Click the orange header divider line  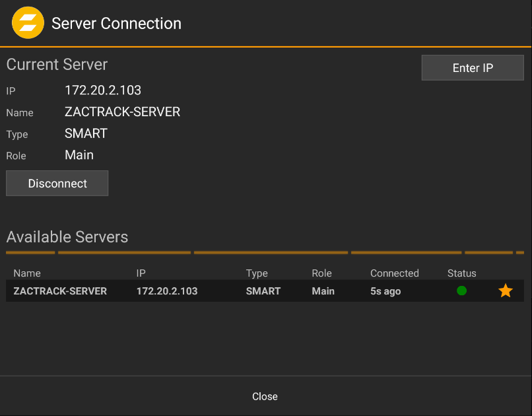pos(266,46)
